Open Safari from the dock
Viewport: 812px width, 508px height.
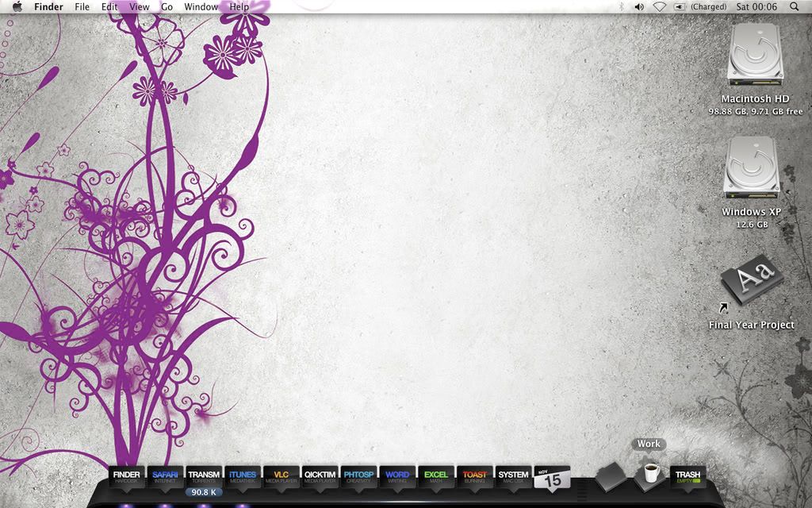click(x=165, y=477)
